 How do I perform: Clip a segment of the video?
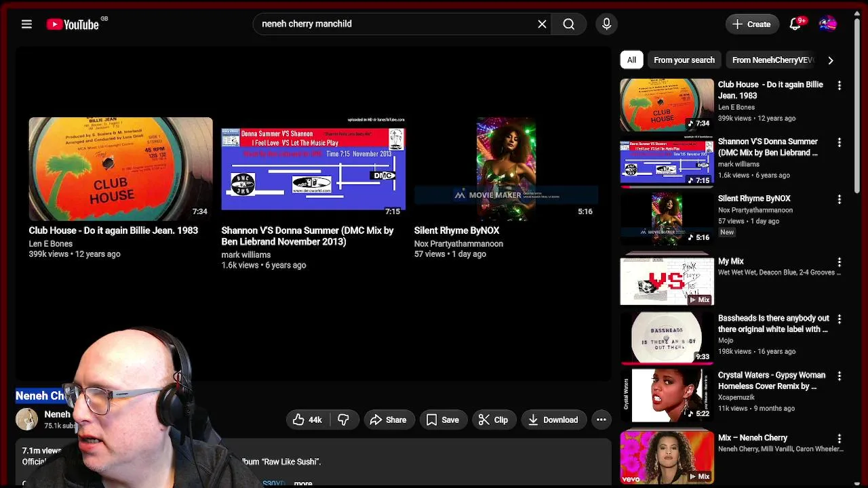click(494, 420)
